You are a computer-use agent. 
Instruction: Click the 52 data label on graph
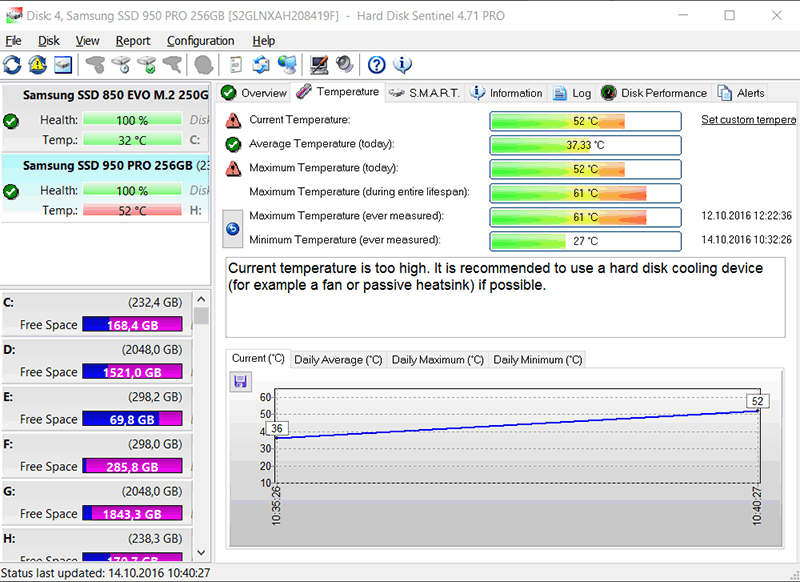[x=758, y=401]
